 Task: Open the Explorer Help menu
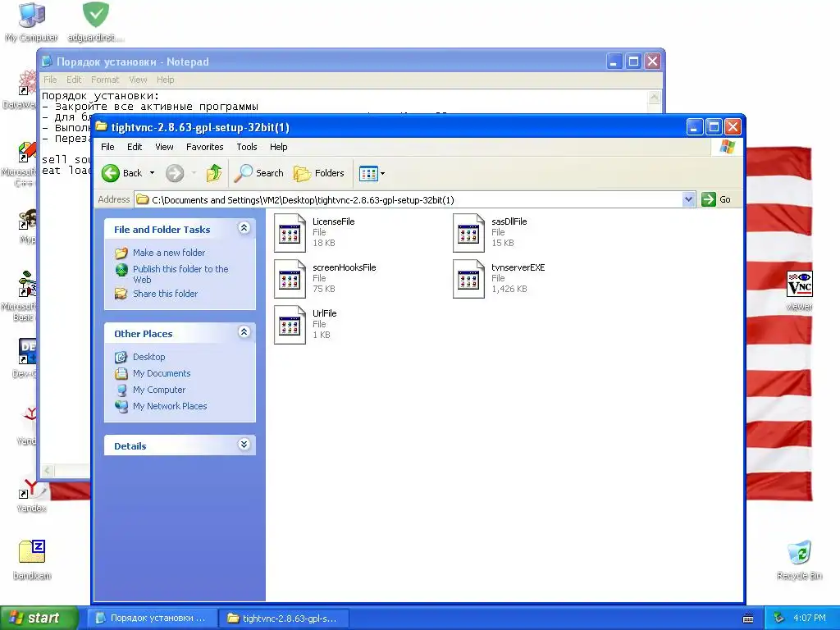pos(279,147)
